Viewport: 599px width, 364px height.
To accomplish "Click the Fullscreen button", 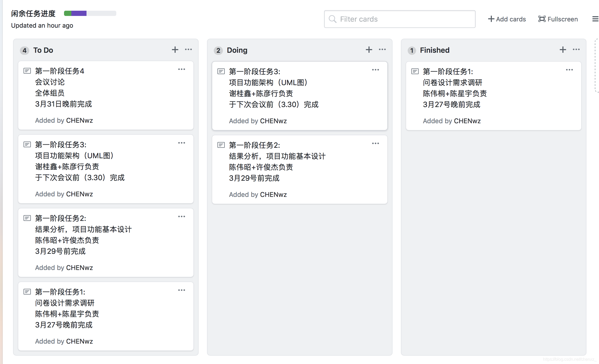I will [558, 19].
